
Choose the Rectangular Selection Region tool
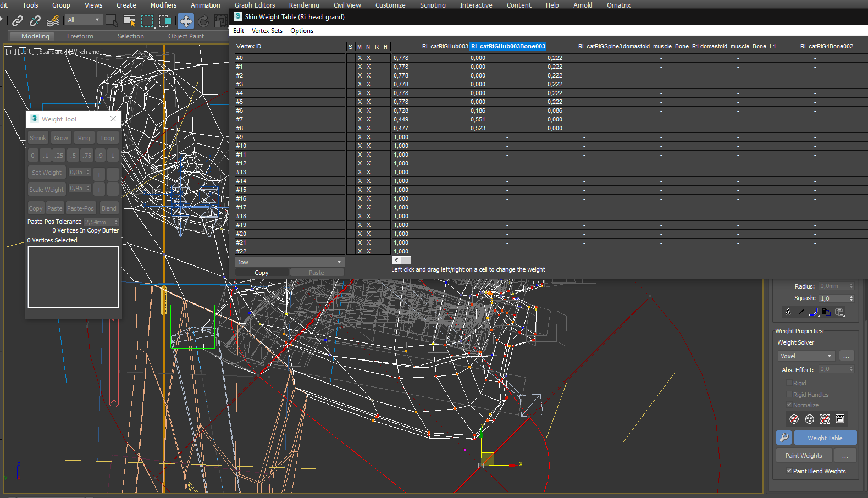pyautogui.click(x=147, y=21)
